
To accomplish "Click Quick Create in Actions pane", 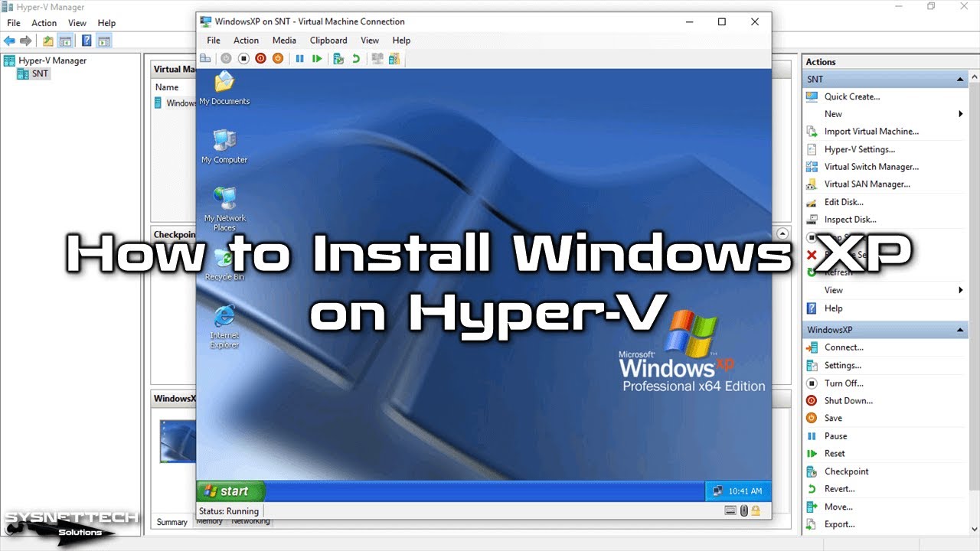I will pos(852,96).
